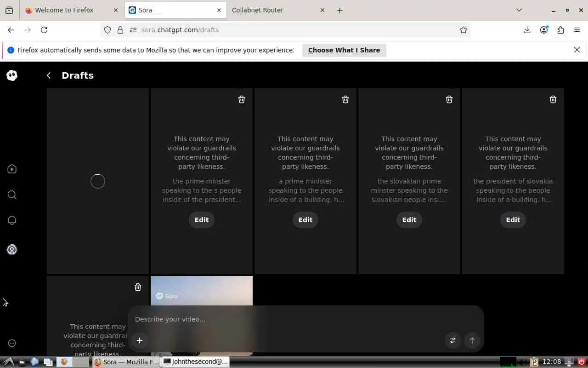
Task: Close the Collabnet Router tab
Action: pos(322,10)
